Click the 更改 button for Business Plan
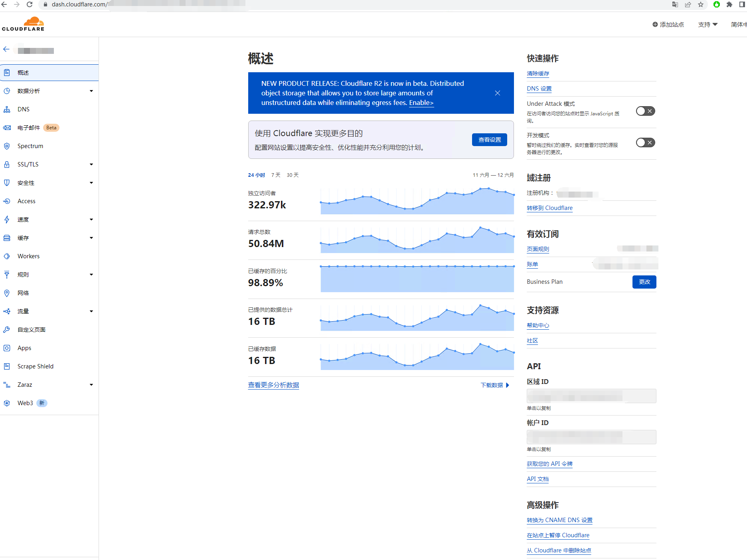 tap(644, 282)
